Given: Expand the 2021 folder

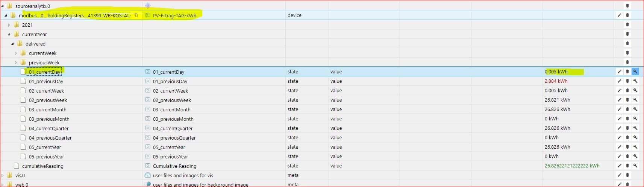Looking at the screenshot, I should (9, 25).
